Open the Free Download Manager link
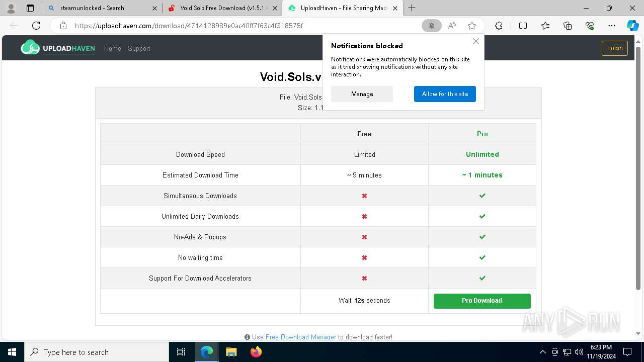This screenshot has width=644, height=362. point(301,337)
